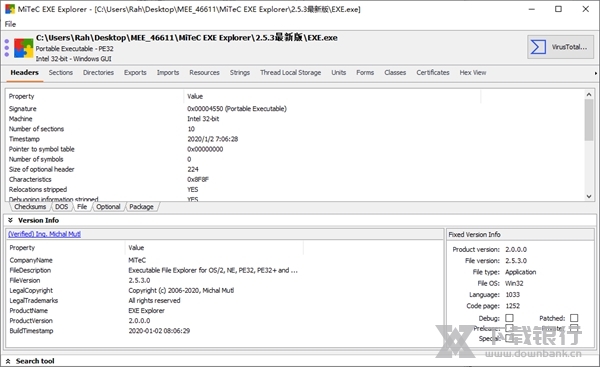Select the ProductName row
This screenshot has width=600, height=367.
coord(224,311)
